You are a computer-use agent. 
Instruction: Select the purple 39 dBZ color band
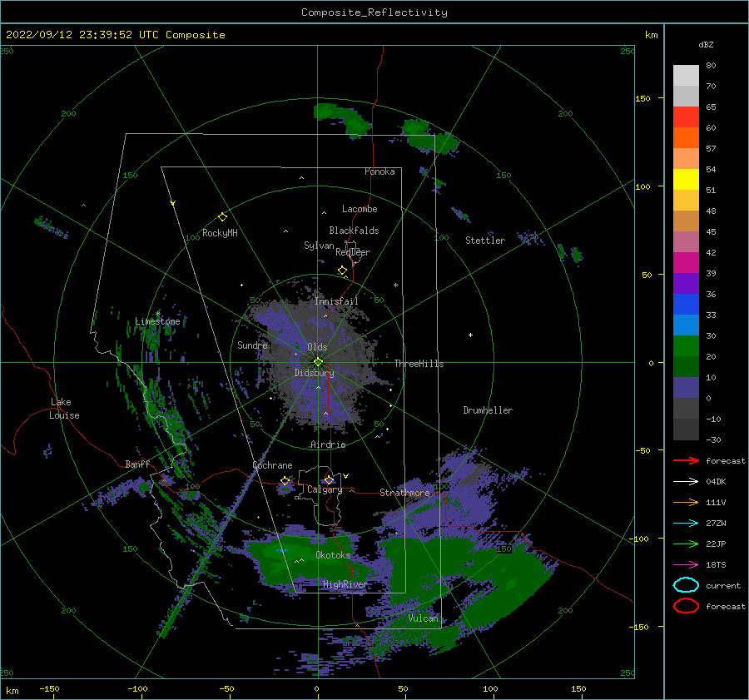[686, 283]
